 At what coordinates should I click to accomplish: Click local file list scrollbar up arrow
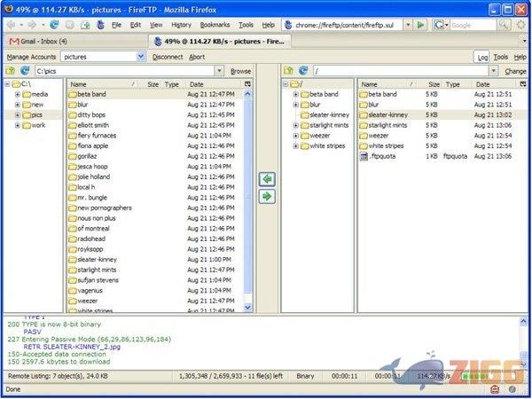click(x=247, y=94)
